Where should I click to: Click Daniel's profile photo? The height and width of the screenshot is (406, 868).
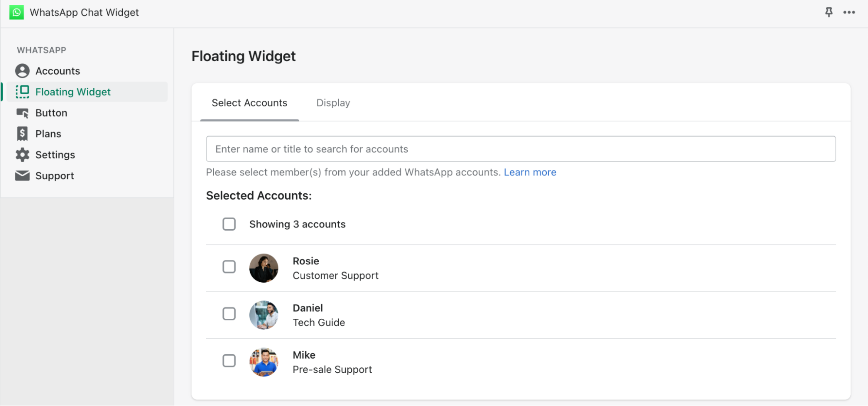click(264, 315)
